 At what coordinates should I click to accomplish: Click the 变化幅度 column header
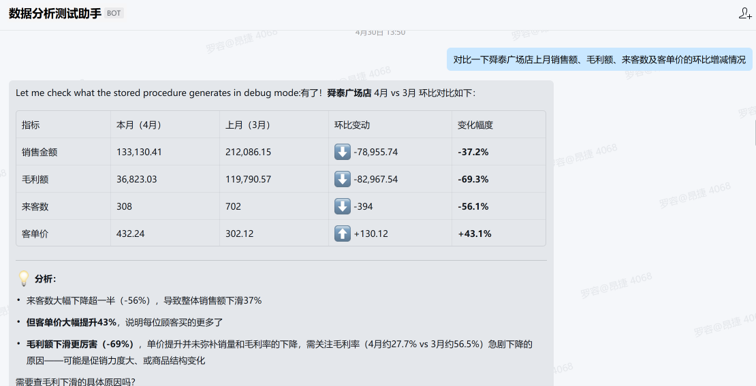pos(475,125)
